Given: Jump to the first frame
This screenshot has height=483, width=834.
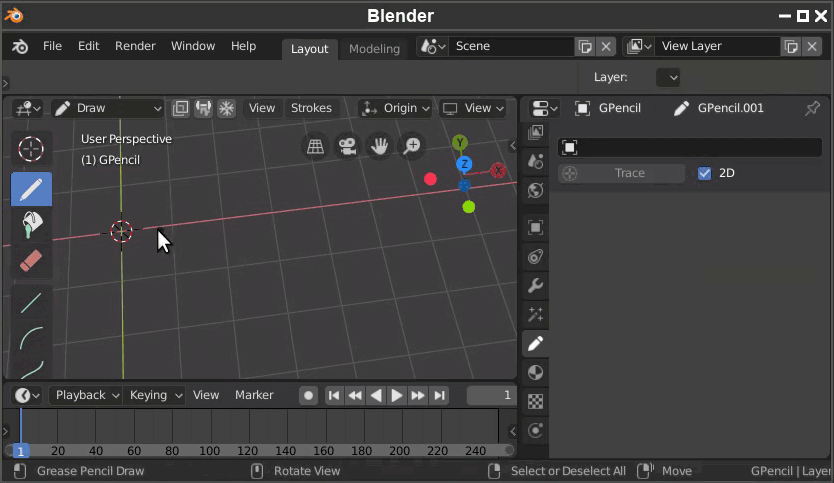Looking at the screenshot, I should point(334,395).
